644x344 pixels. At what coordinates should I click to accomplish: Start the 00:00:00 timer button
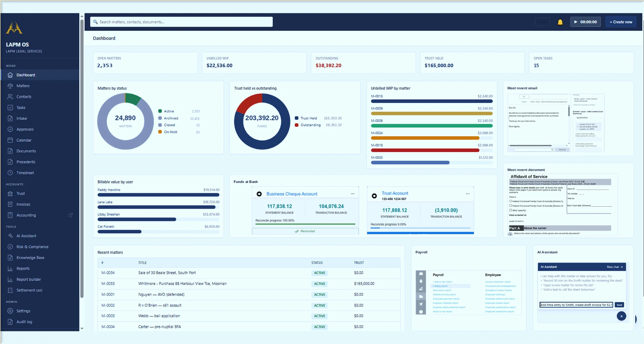coord(585,22)
